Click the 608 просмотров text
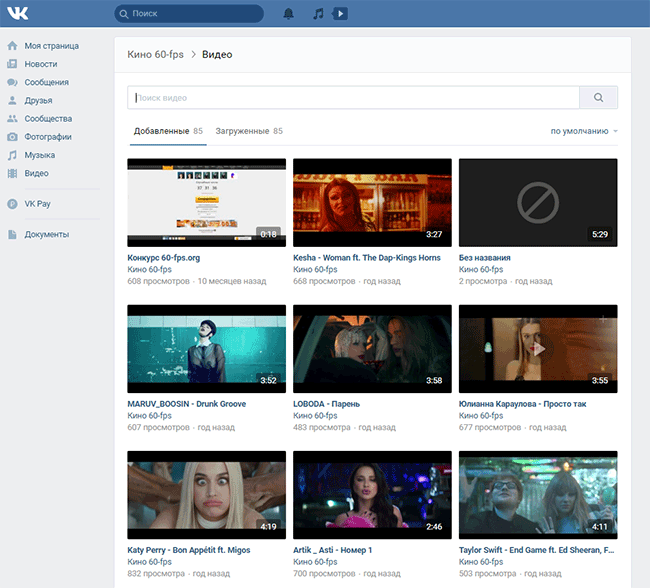 point(158,281)
